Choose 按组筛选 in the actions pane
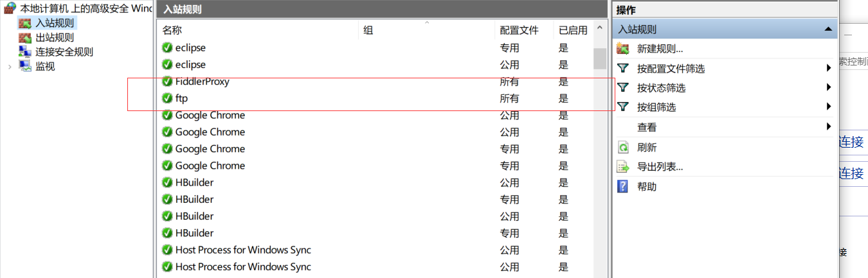Image resolution: width=868 pixels, height=278 pixels. (x=656, y=107)
